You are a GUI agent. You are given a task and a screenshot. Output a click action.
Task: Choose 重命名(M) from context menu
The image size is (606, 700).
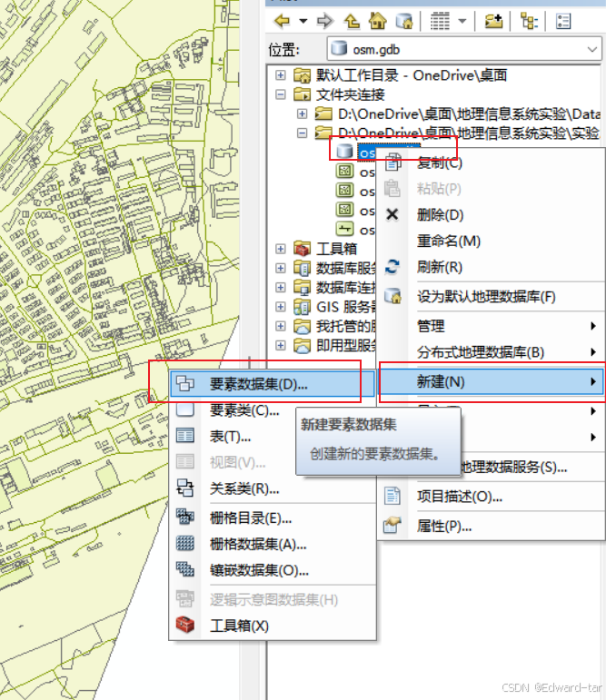click(x=449, y=242)
